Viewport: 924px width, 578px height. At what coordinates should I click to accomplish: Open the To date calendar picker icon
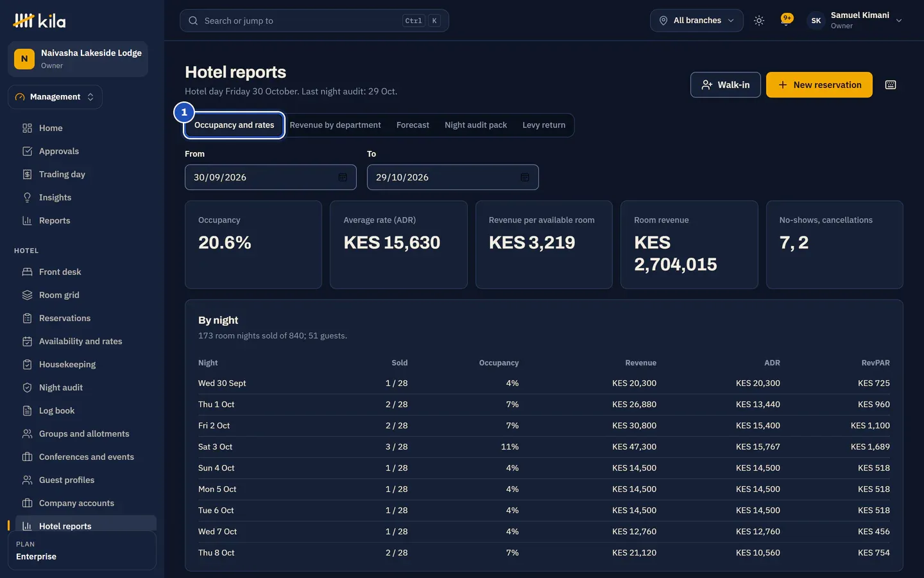(525, 177)
